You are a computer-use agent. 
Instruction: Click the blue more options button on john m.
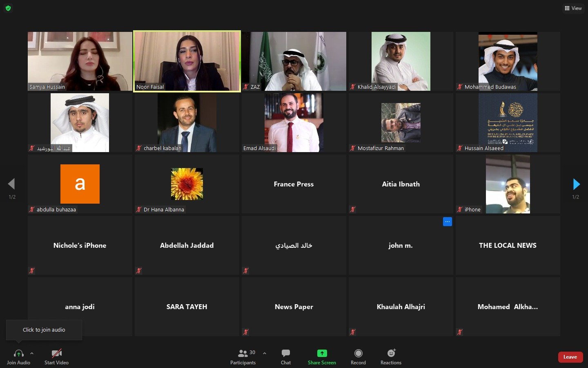tap(448, 222)
